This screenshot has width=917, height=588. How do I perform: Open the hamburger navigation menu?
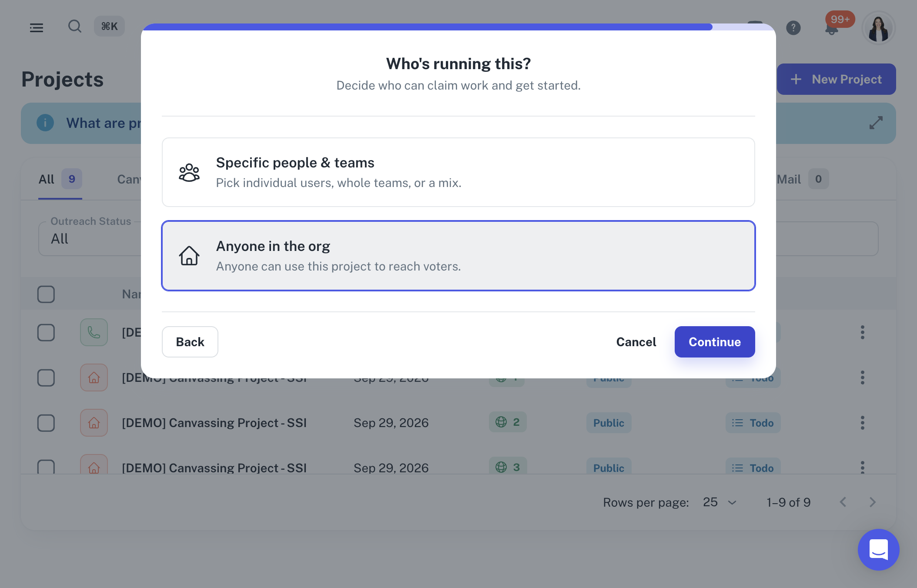pos(37,27)
